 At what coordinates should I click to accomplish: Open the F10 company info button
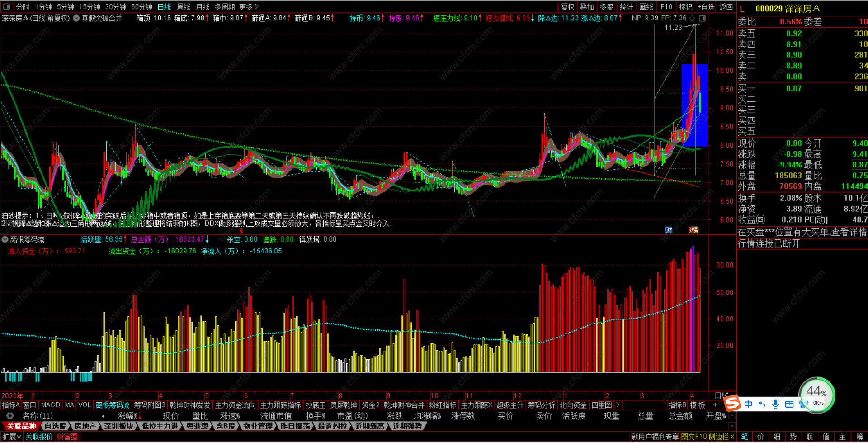[x=666, y=7]
